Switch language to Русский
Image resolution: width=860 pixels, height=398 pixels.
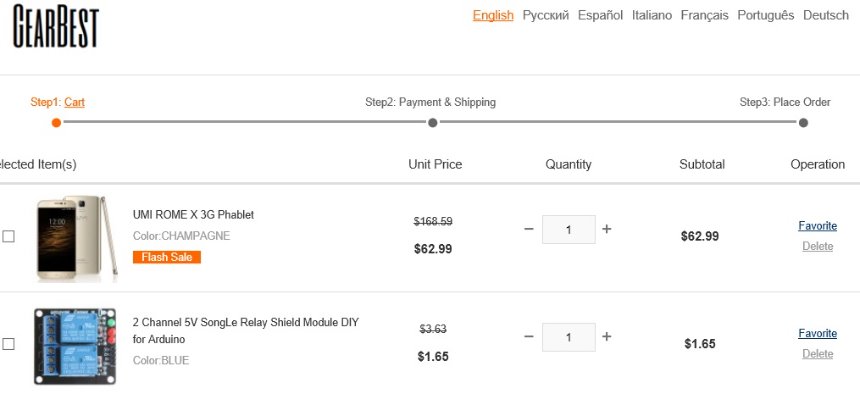click(x=546, y=15)
